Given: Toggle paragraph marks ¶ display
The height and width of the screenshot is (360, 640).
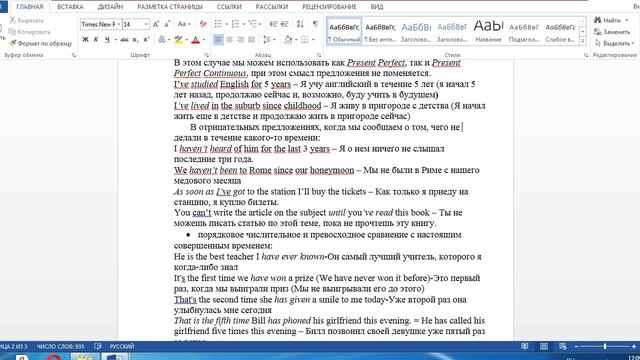Looking at the screenshot, I should point(316,24).
